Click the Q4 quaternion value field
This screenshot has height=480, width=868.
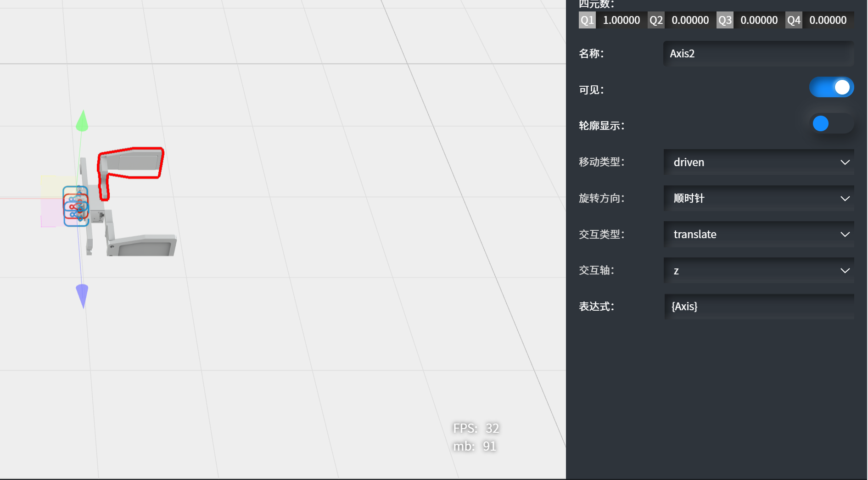point(828,20)
